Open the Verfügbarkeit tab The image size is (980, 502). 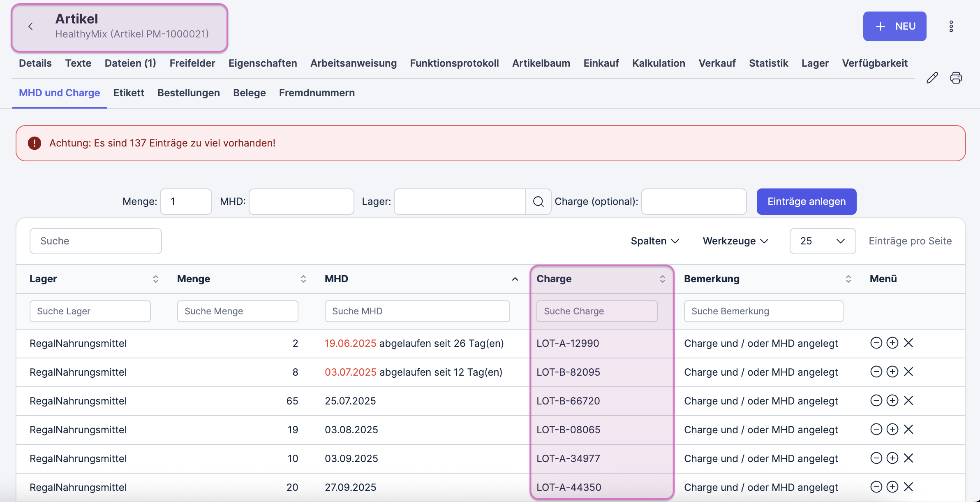(x=874, y=63)
